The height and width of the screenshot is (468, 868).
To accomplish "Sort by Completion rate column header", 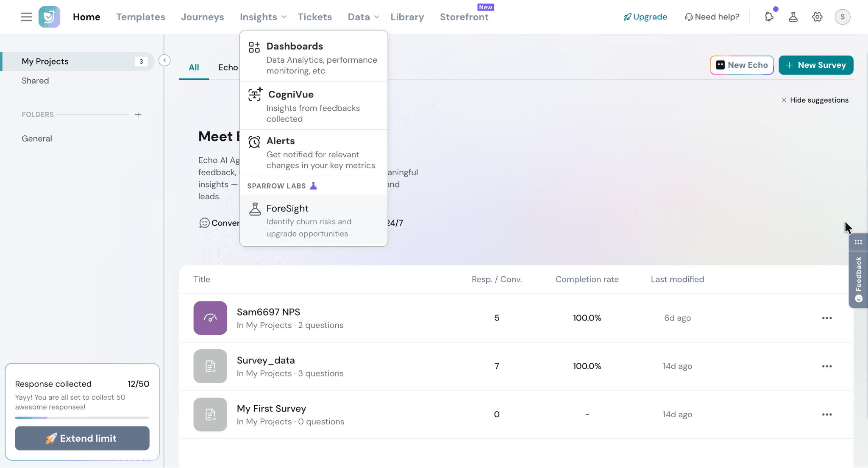I will (x=587, y=279).
